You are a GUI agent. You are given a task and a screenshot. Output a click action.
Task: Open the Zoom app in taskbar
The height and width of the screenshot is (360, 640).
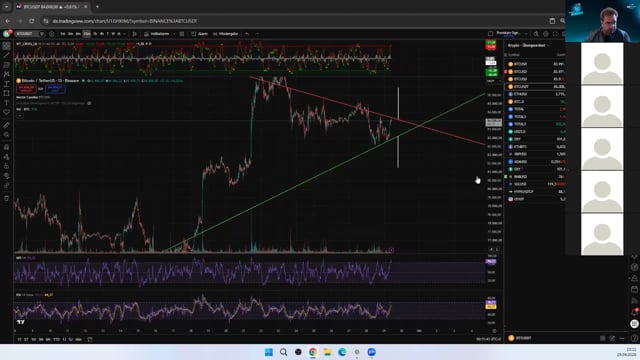371,352
